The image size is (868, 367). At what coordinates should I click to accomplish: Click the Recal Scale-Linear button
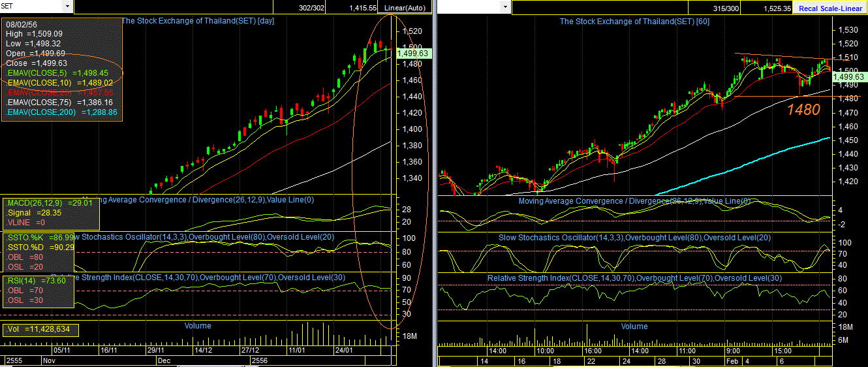[831, 8]
